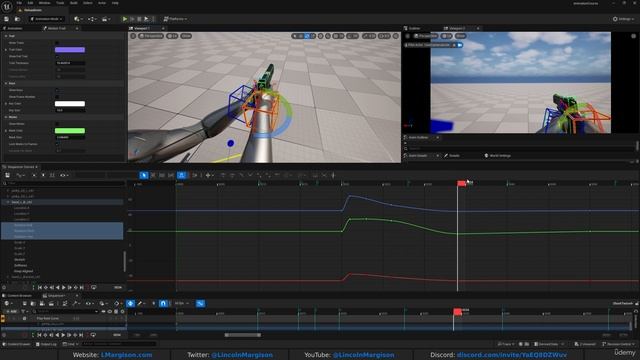Select the highlighted arrow selection tool in curve editor
Viewport: 640px width, 360px height.
[144, 175]
